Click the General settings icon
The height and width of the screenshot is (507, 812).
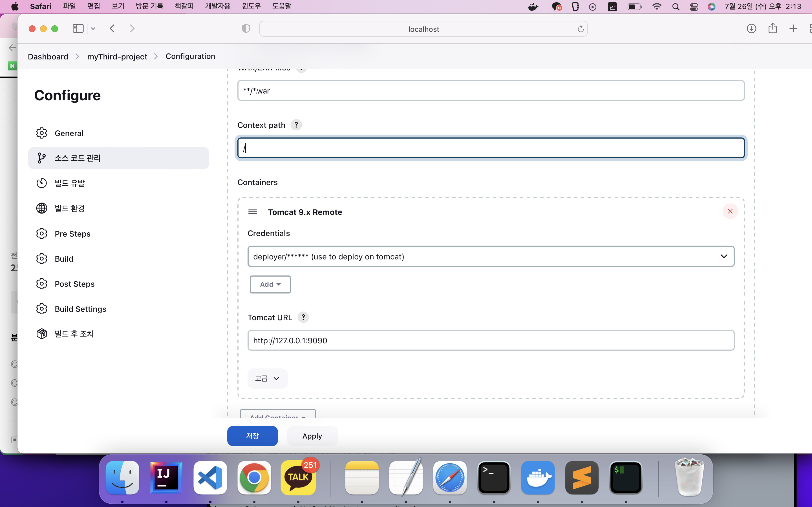[x=41, y=133]
